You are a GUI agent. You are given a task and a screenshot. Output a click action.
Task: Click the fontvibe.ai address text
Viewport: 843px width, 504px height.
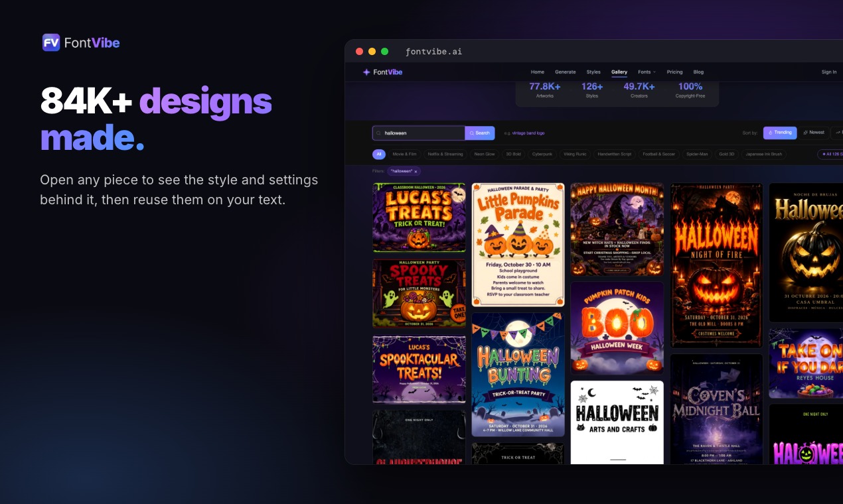point(434,51)
